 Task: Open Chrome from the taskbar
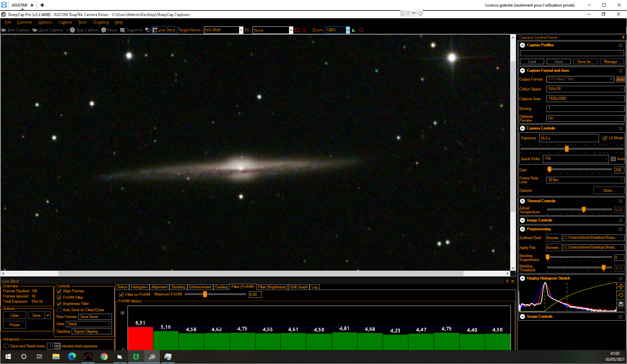[104, 356]
